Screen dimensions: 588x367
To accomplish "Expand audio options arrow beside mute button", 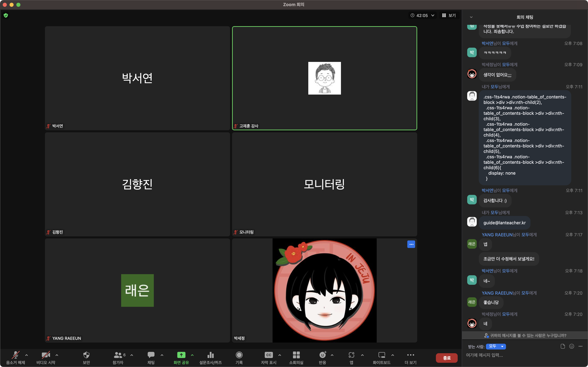I will click(27, 355).
